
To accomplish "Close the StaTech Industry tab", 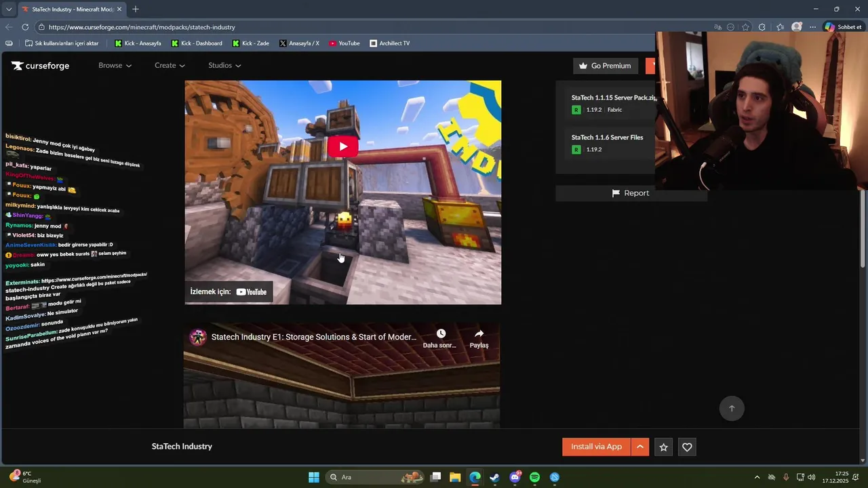I will click(119, 9).
